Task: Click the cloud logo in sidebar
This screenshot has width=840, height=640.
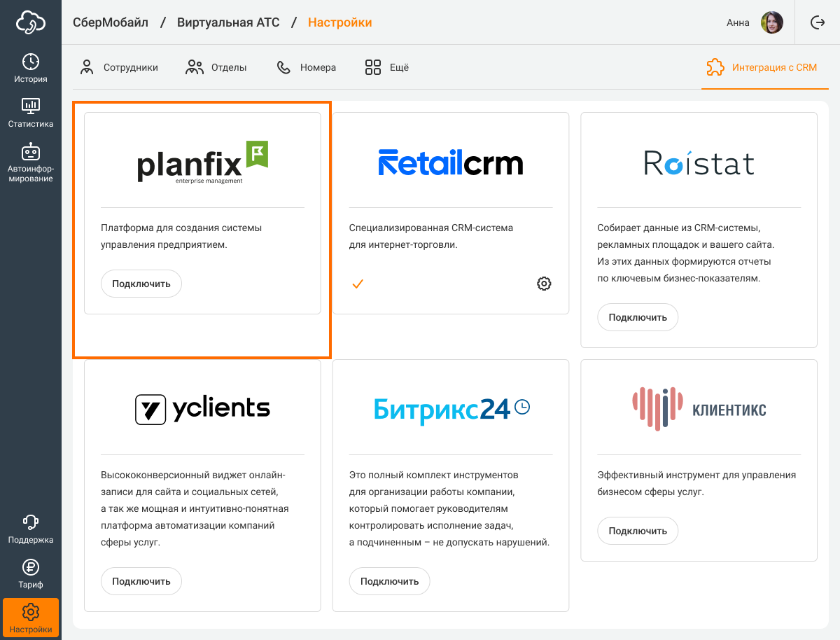Action: pyautogui.click(x=31, y=22)
